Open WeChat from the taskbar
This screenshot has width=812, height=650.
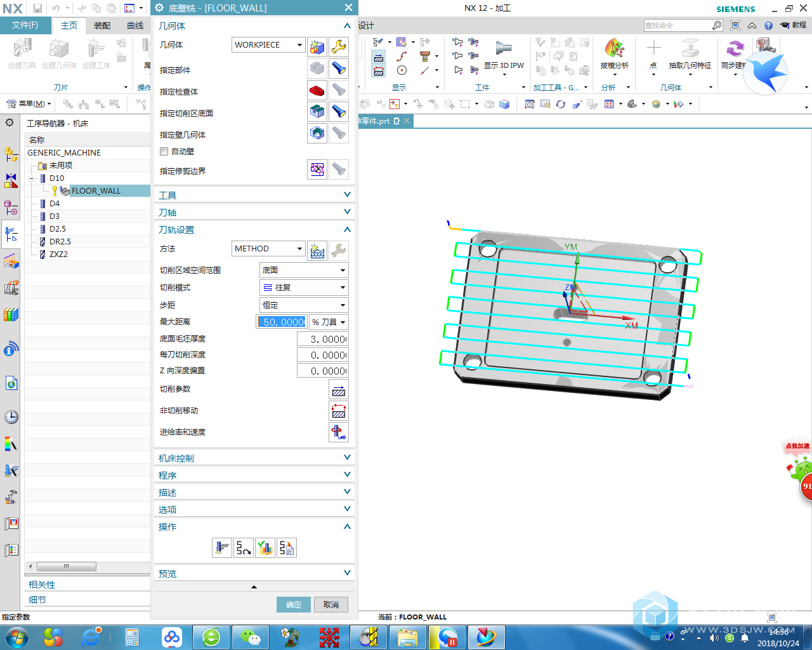[250, 637]
